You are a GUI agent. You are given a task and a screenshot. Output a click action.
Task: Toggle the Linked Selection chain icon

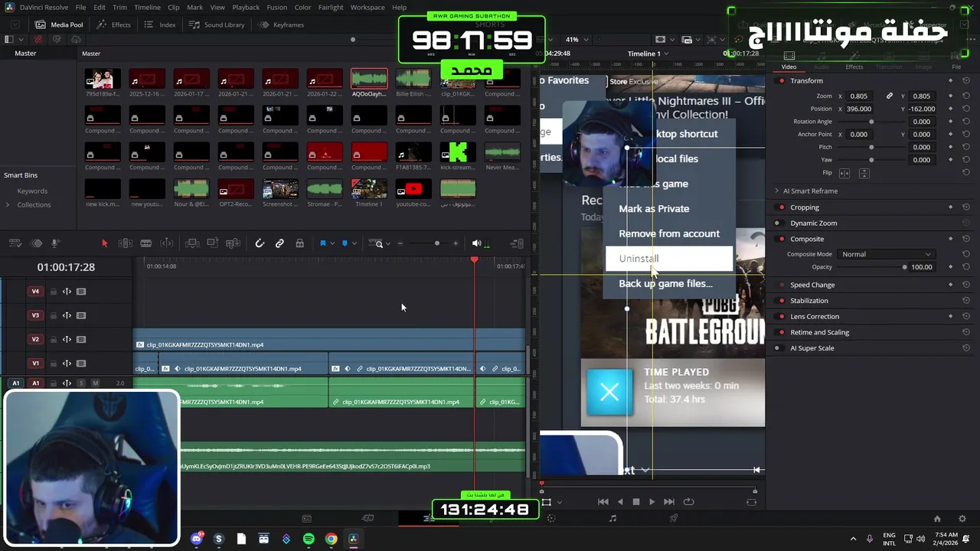279,243
